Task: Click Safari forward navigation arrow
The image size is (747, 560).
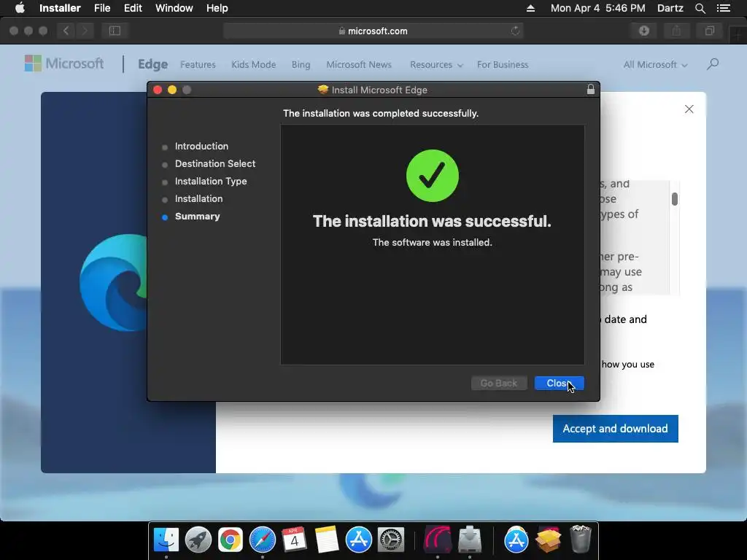Action: coord(85,31)
